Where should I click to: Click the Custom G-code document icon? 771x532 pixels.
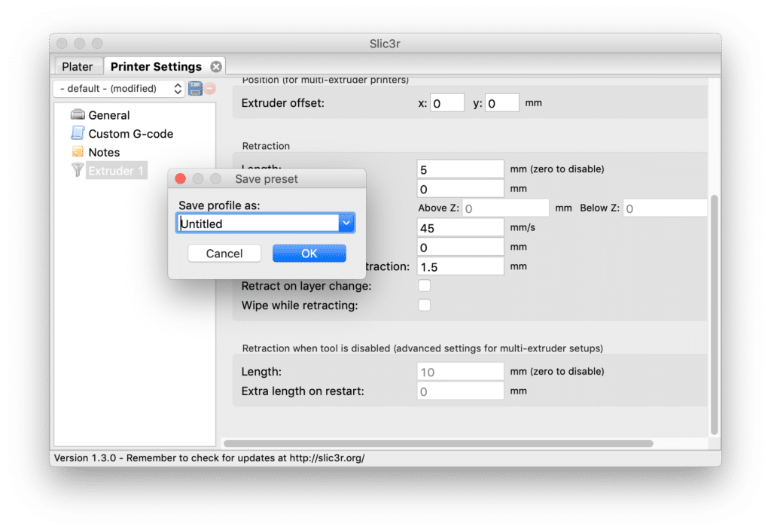[x=78, y=133]
